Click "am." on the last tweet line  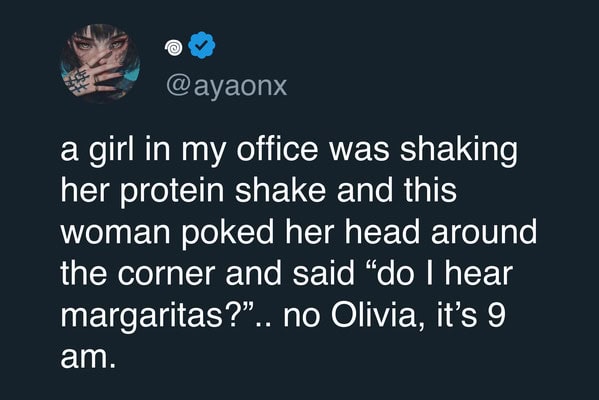tap(88, 358)
